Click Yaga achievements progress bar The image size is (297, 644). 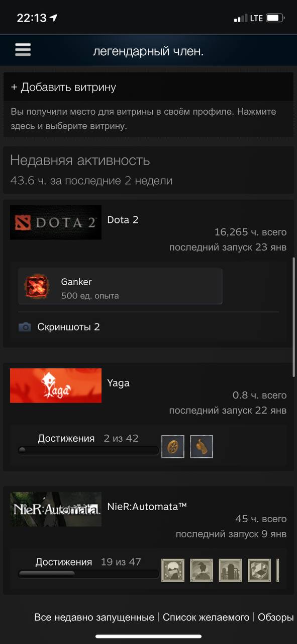(88, 450)
